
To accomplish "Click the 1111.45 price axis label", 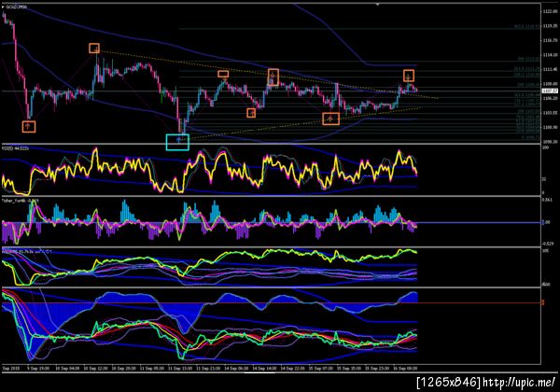I will coord(550,69).
